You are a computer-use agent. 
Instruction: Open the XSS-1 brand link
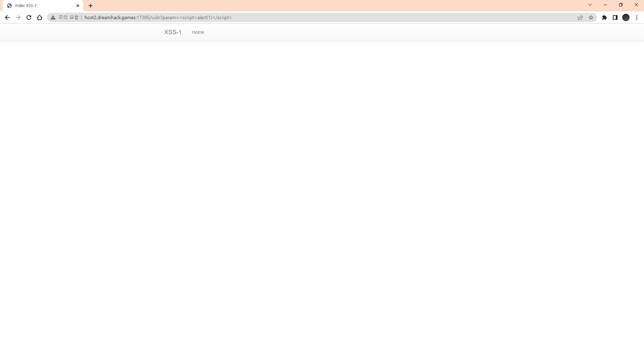pos(173,32)
